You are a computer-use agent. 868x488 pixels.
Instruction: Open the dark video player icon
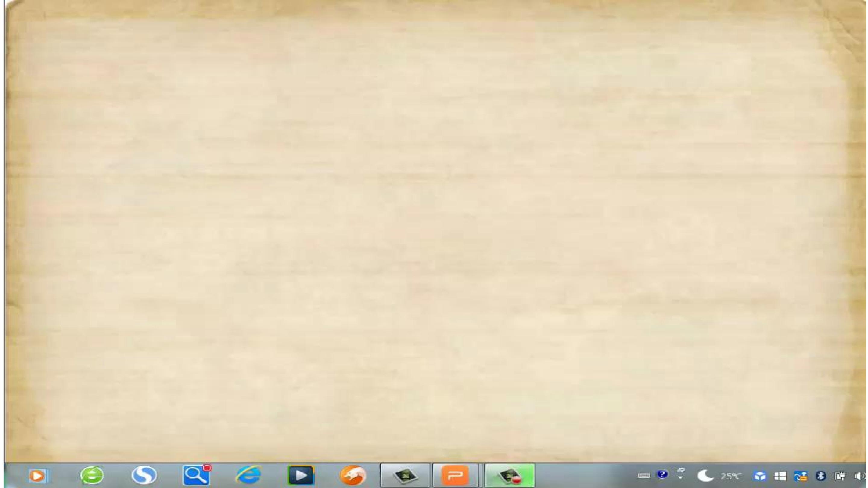(301, 476)
